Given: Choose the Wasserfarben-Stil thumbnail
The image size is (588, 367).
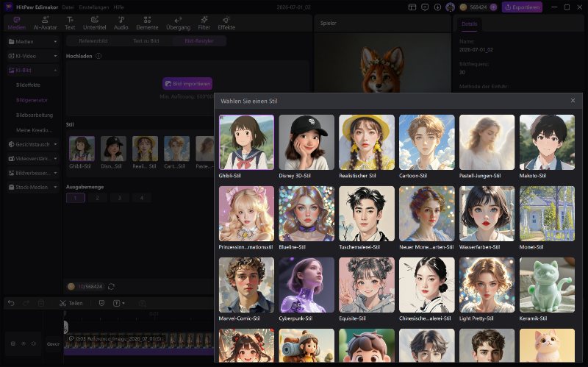Looking at the screenshot, I should pos(487,213).
